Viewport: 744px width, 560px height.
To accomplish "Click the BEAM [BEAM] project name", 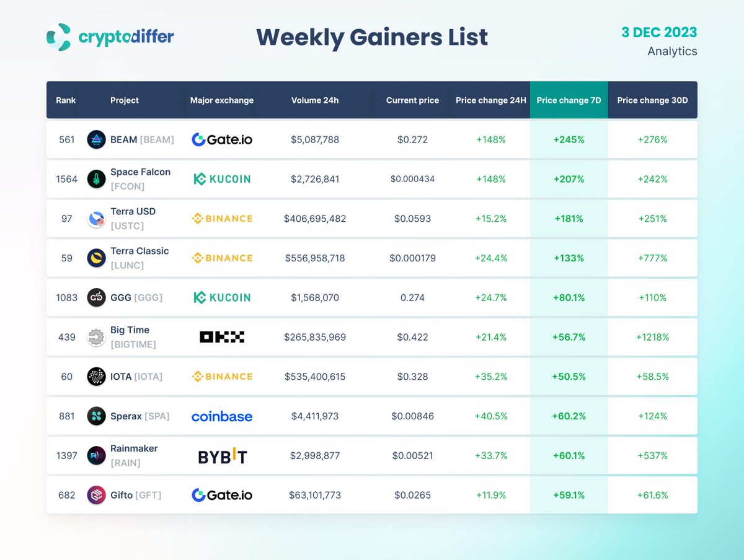I will point(142,139).
